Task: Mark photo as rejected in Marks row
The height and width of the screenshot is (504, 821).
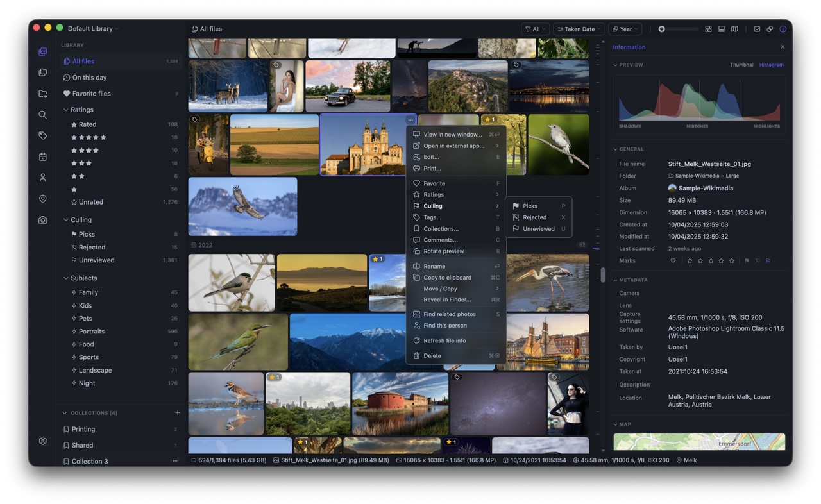Action: tap(758, 261)
